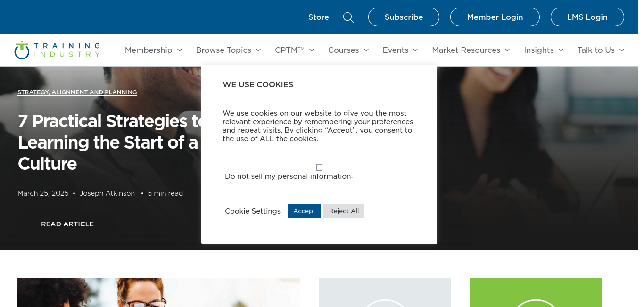Expand the Courses chevron arrow
The width and height of the screenshot is (644, 307).
tap(366, 50)
